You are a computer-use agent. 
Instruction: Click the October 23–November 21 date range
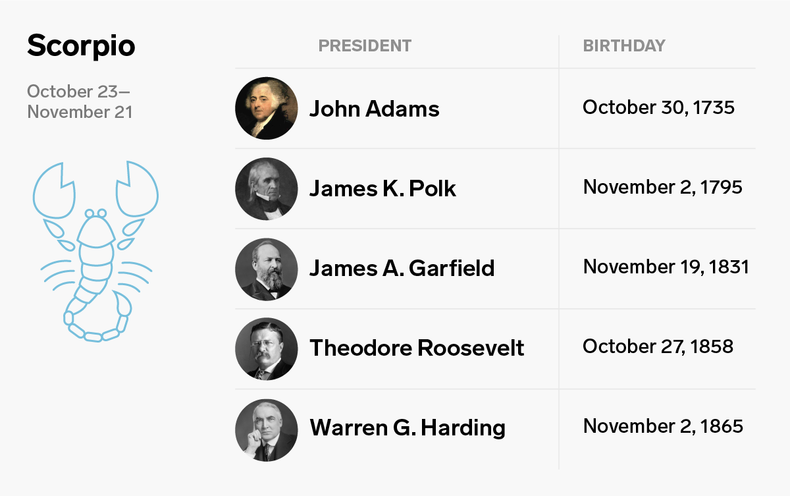(x=79, y=101)
